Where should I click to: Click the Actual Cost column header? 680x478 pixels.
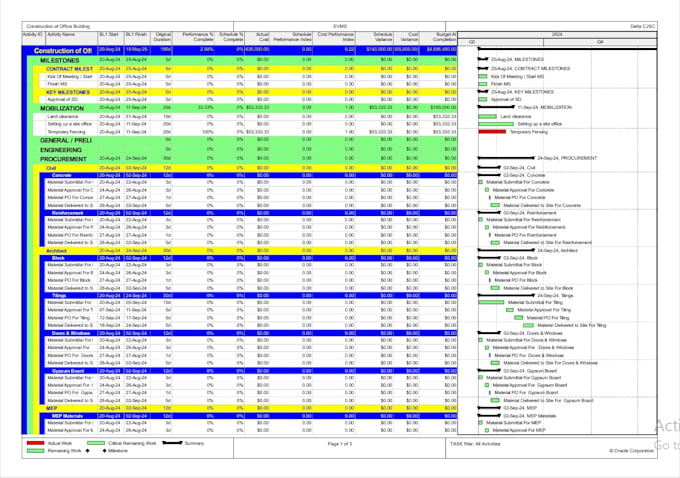pyautogui.click(x=257, y=37)
